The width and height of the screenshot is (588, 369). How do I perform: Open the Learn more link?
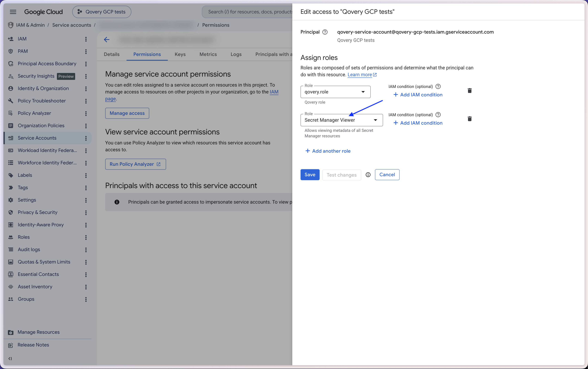pyautogui.click(x=362, y=75)
